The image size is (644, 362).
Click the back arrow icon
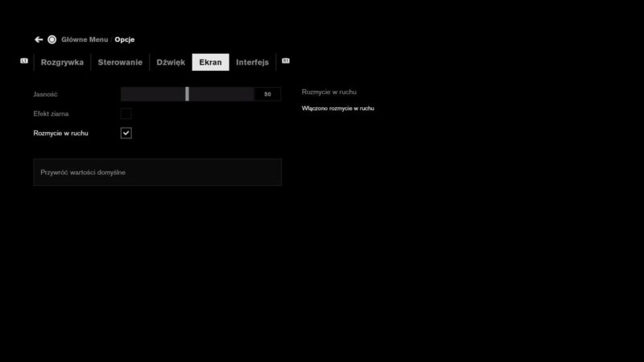tap(39, 39)
